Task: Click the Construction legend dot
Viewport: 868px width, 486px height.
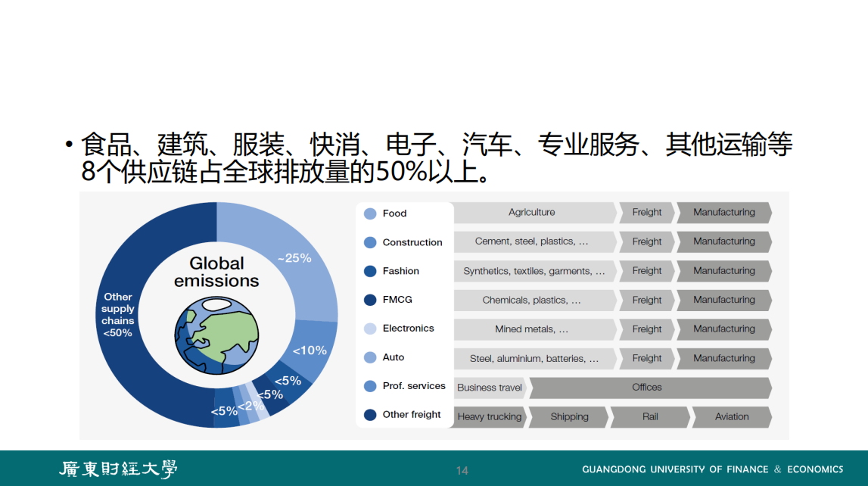Action: (x=370, y=242)
